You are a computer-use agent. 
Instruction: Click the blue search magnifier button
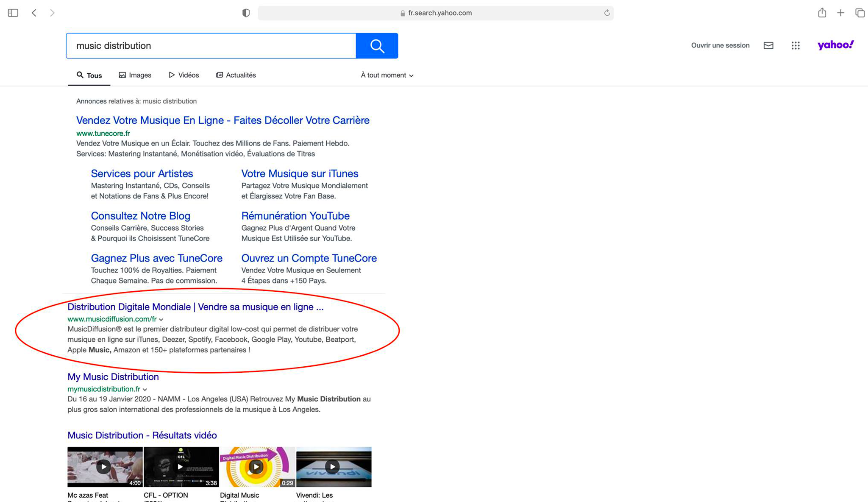click(x=377, y=46)
